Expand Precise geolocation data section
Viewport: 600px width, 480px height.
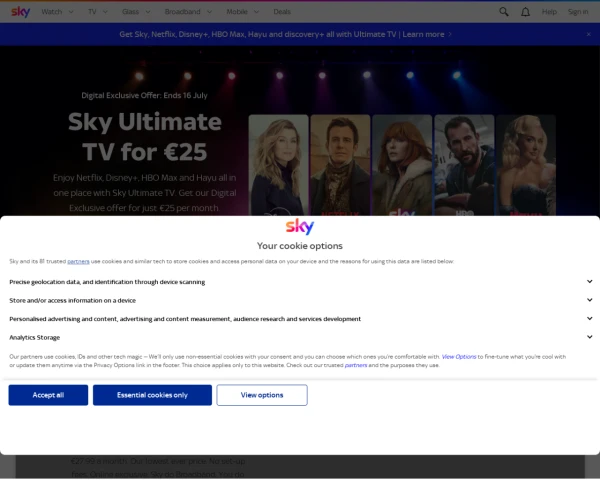pyautogui.click(x=300, y=282)
